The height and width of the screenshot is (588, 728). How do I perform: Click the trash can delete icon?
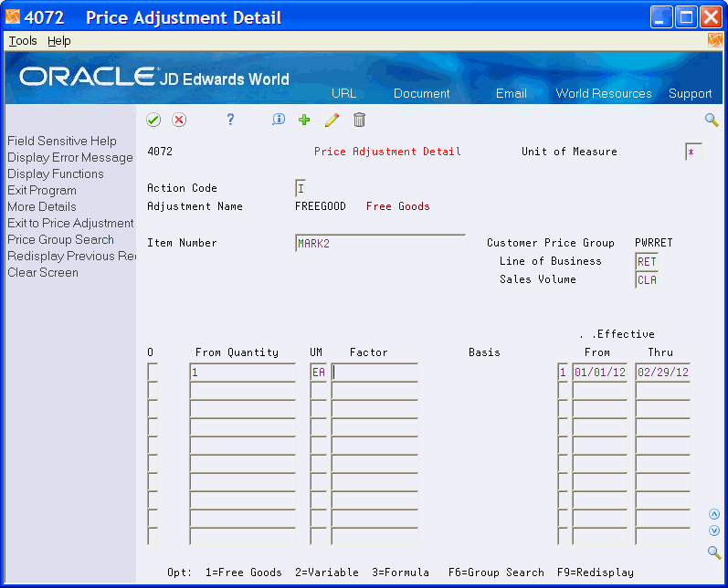click(359, 120)
